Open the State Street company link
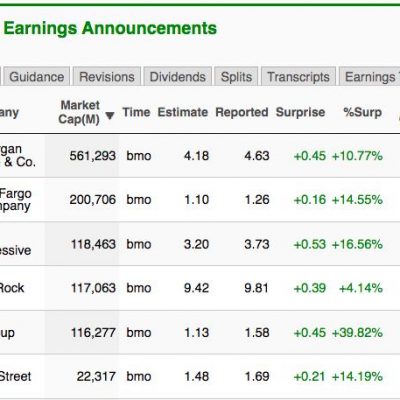The image size is (400, 400). (x=15, y=376)
